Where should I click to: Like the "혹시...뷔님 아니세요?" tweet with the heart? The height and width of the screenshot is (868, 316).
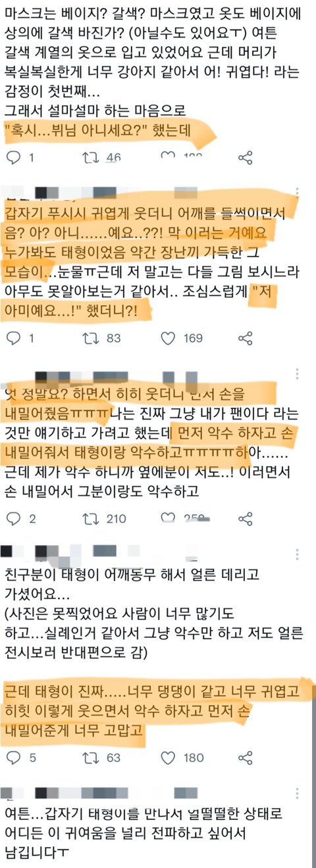click(169, 157)
